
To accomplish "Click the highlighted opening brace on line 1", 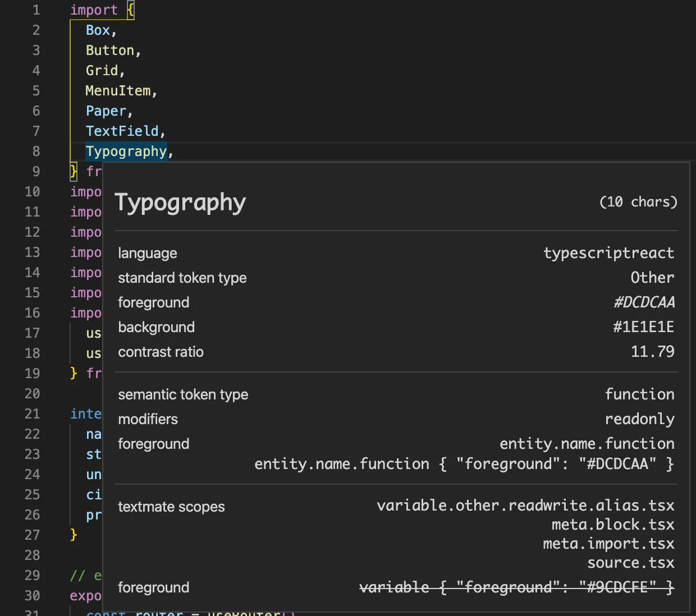I will (130, 10).
